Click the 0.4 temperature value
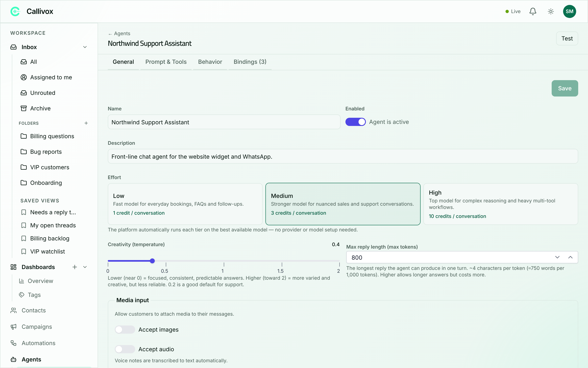 coord(336,244)
